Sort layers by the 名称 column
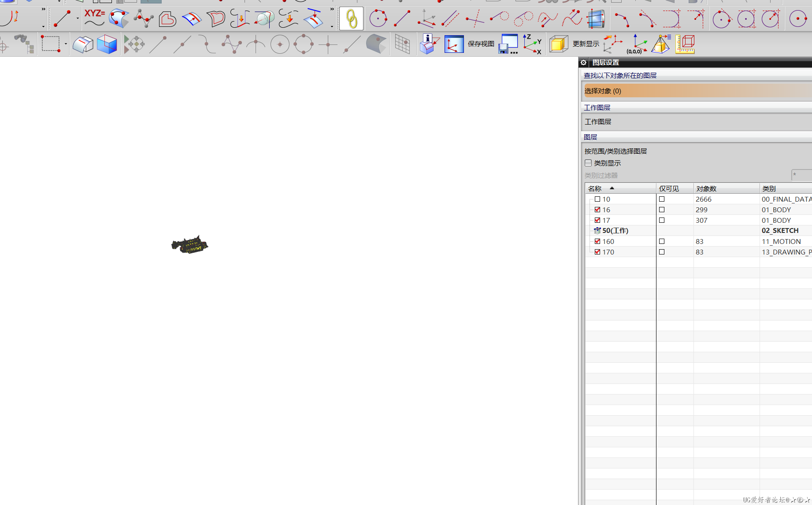 click(x=620, y=188)
